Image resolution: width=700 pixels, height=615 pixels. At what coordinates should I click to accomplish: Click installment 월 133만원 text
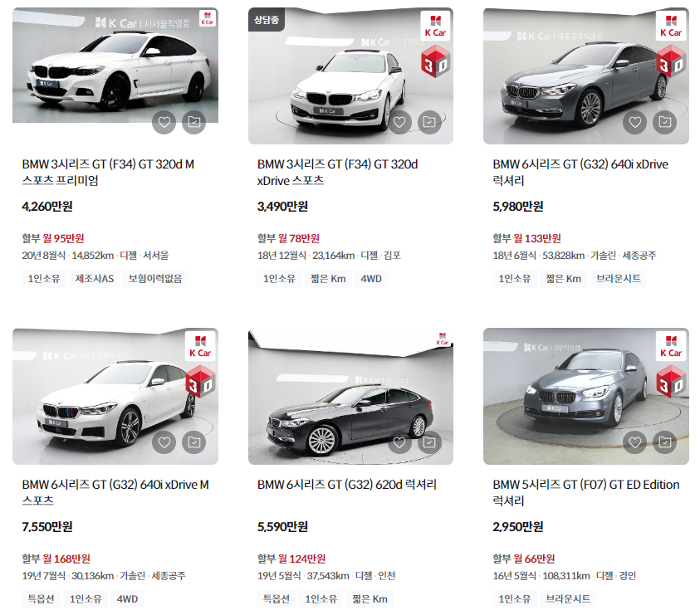click(x=536, y=238)
